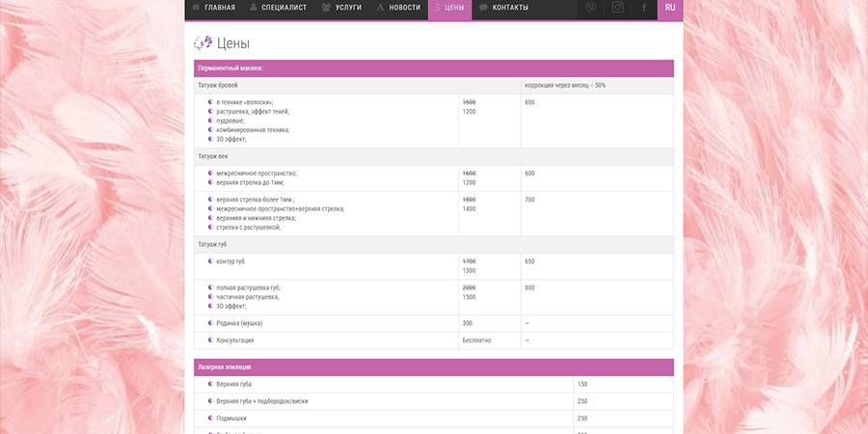Click the Консультация row label

pyautogui.click(x=235, y=340)
